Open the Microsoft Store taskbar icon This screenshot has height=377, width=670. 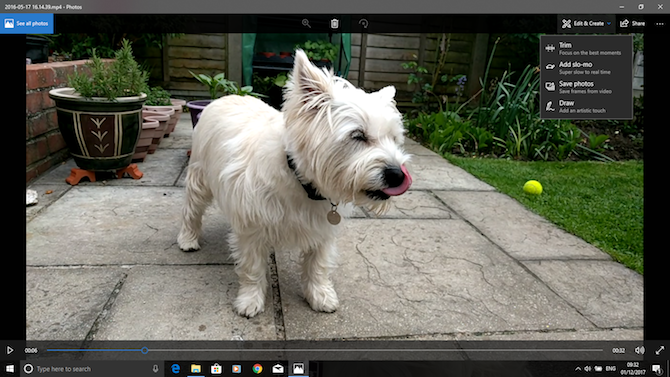tap(216, 368)
